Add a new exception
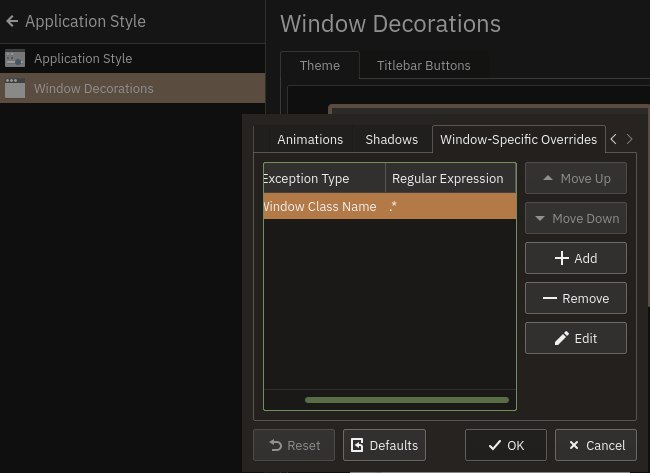The width and height of the screenshot is (650, 473). click(576, 258)
